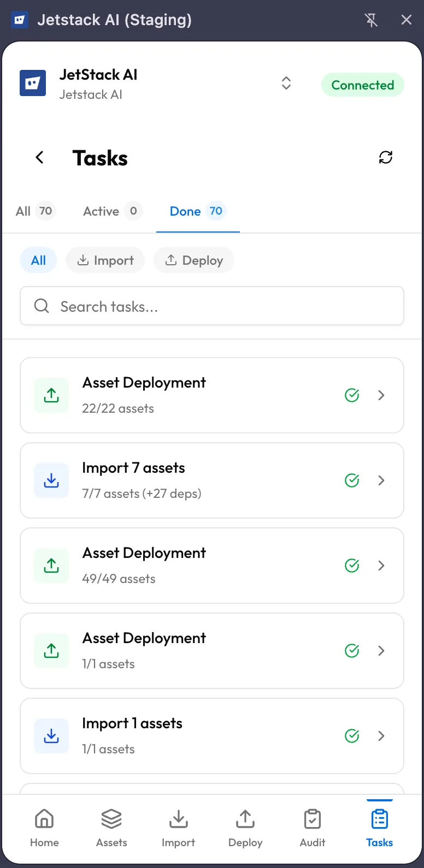
Task: Click the Done count badge 70
Action: pyautogui.click(x=216, y=211)
